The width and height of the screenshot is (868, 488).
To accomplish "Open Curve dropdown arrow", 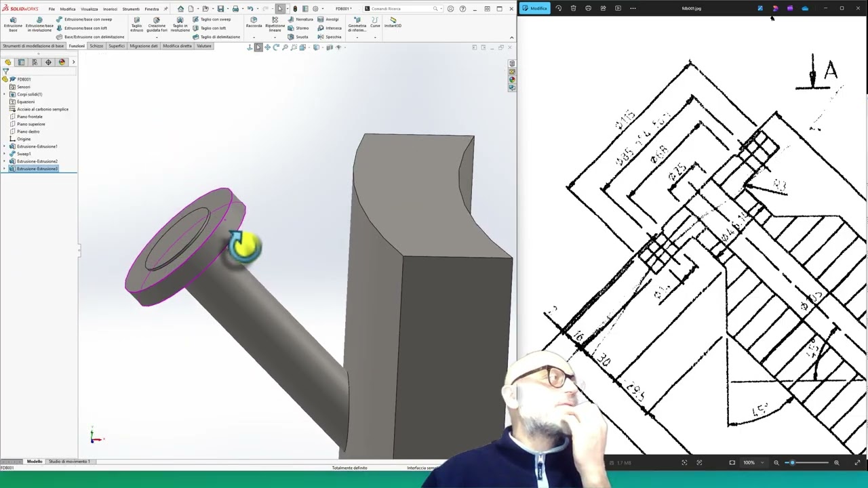I will [x=375, y=37].
